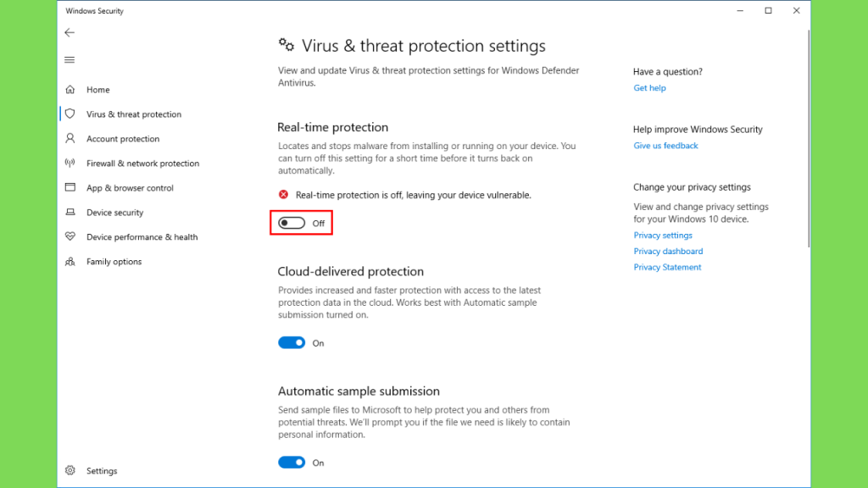
Task: Click the App & browser control window icon
Action: pos(70,187)
